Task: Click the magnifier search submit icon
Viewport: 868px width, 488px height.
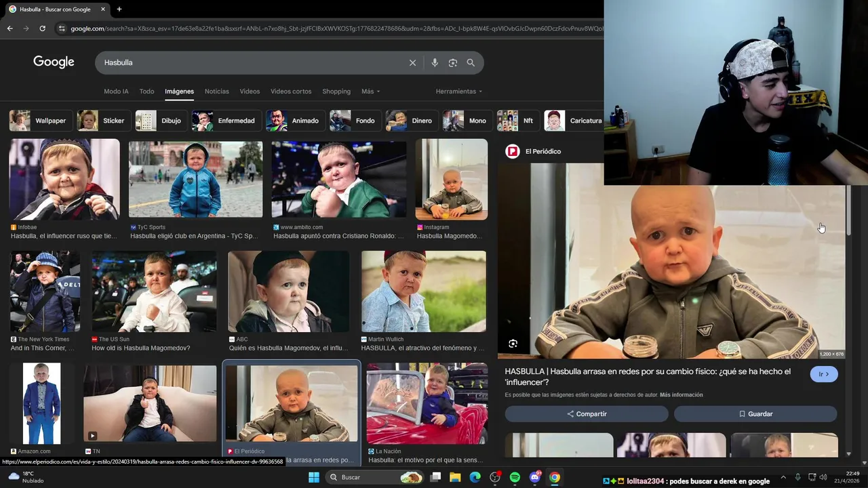Action: [471, 62]
